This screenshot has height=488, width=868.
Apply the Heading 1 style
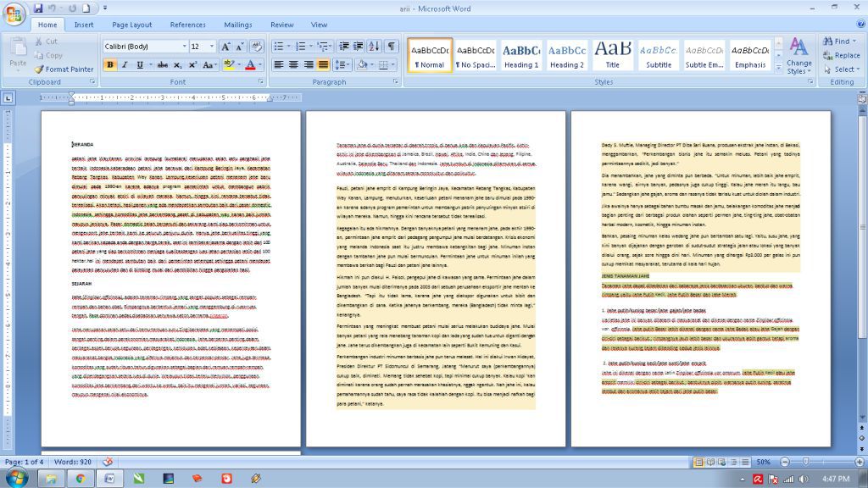pyautogui.click(x=521, y=55)
